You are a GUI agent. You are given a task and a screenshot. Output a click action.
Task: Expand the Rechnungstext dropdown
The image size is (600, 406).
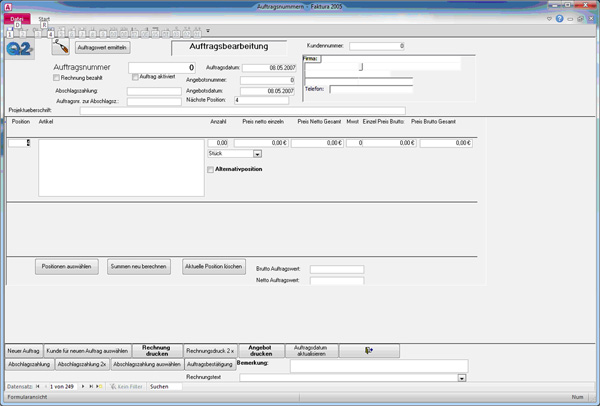click(x=462, y=378)
